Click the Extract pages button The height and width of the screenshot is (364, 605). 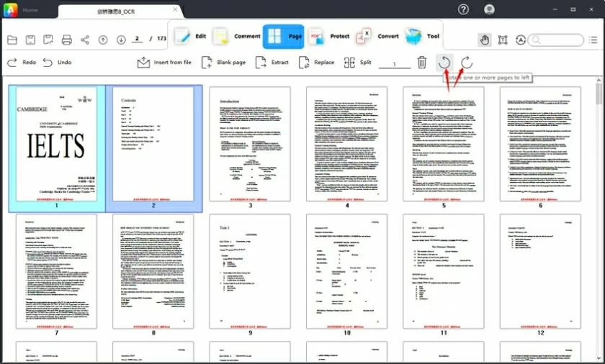pos(272,62)
